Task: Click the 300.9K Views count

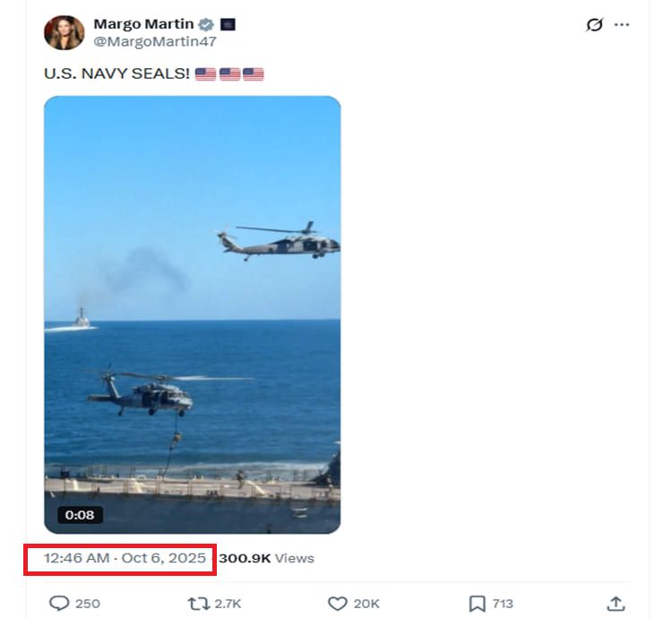Action: point(266,558)
